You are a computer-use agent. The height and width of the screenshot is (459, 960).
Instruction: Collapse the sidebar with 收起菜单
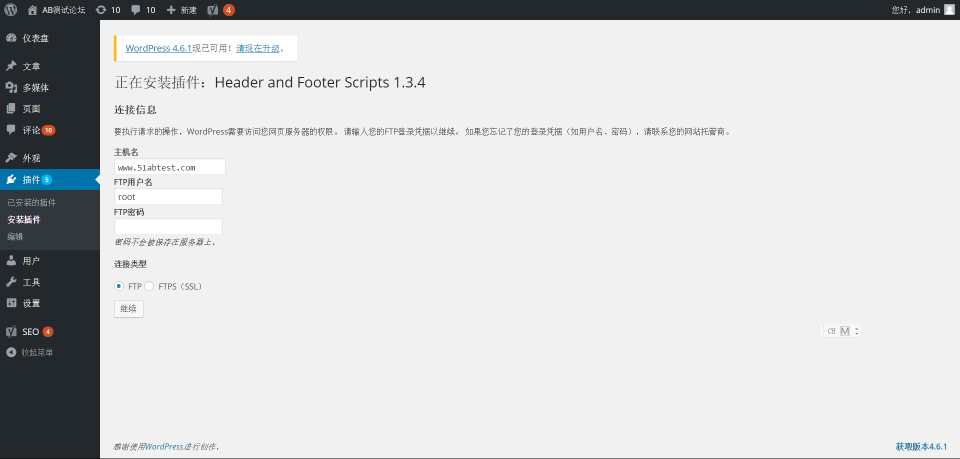pyautogui.click(x=38, y=352)
